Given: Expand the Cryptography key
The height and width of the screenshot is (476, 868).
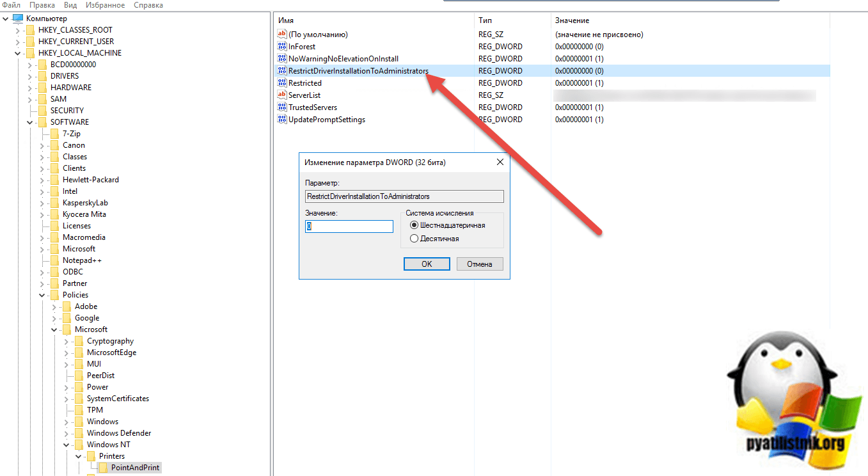Looking at the screenshot, I should 67,341.
